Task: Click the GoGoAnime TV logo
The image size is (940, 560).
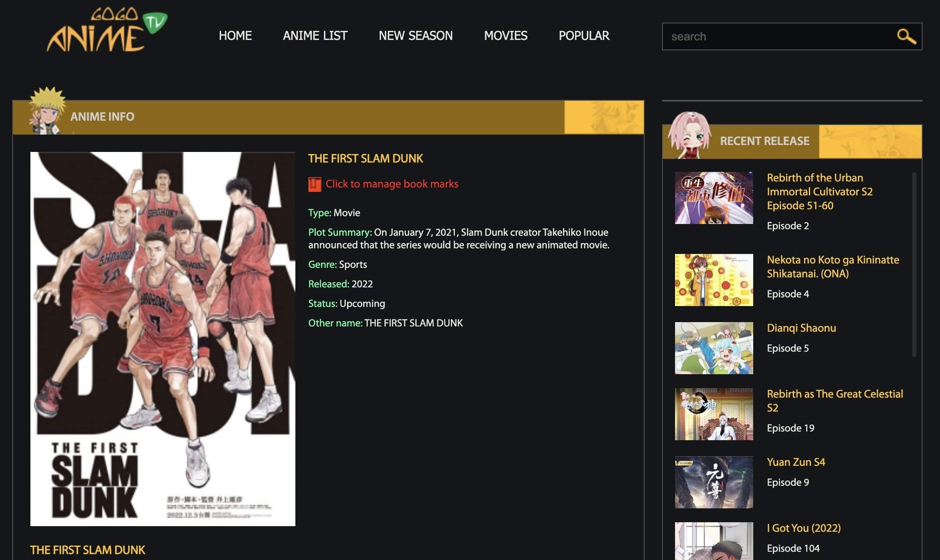Action: (106, 30)
